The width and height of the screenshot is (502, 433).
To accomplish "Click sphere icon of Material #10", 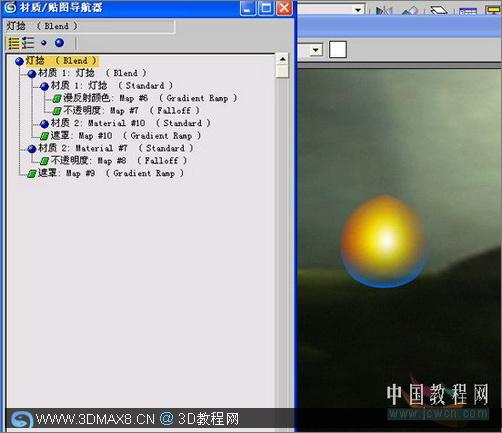I will point(45,124).
